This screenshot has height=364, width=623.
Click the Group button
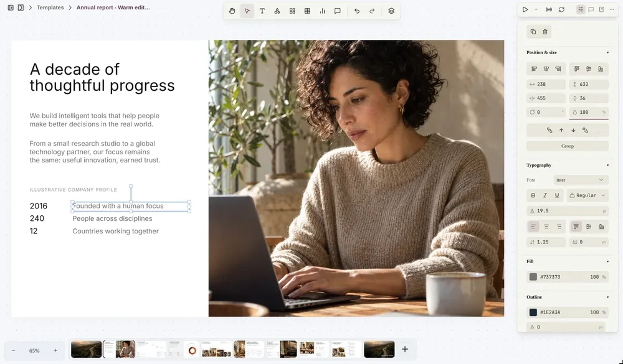[x=568, y=146]
